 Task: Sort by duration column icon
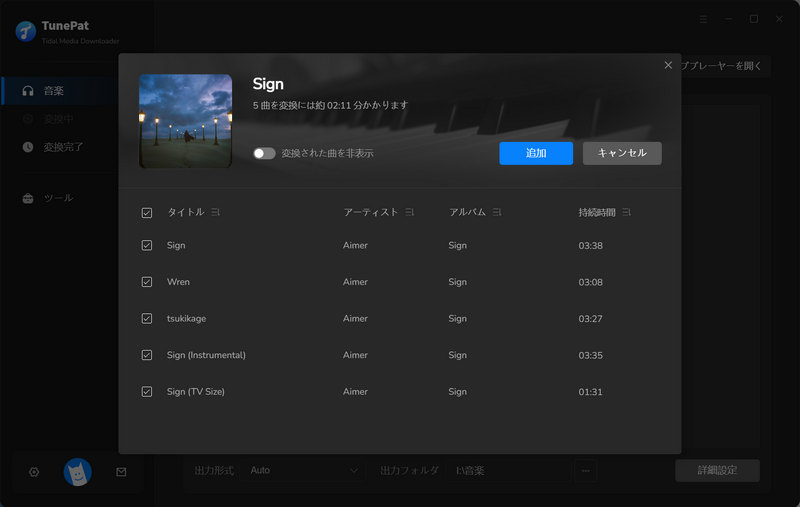(x=627, y=212)
